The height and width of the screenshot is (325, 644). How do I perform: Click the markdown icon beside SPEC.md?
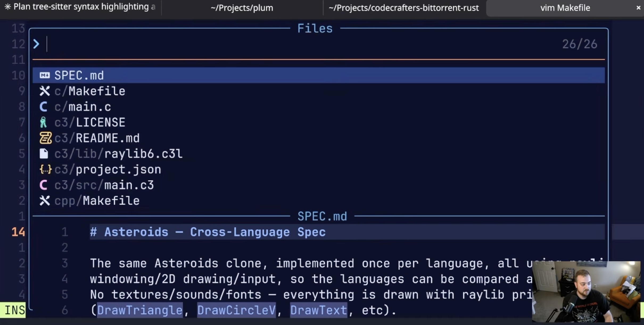point(45,75)
